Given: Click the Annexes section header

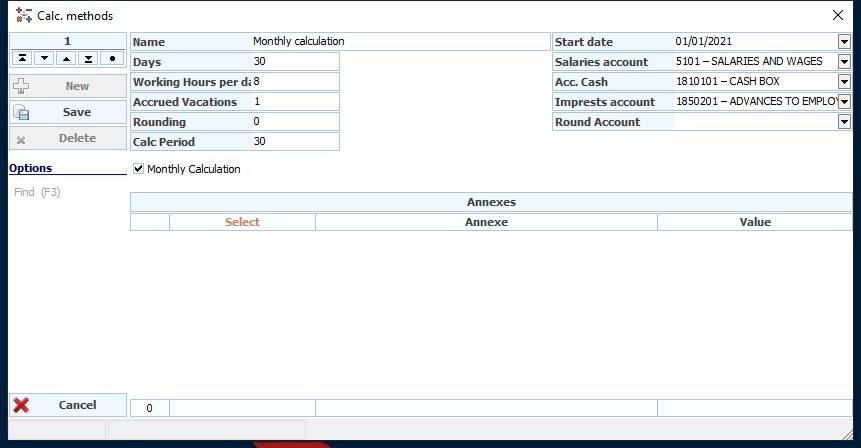Looking at the screenshot, I should click(491, 202).
